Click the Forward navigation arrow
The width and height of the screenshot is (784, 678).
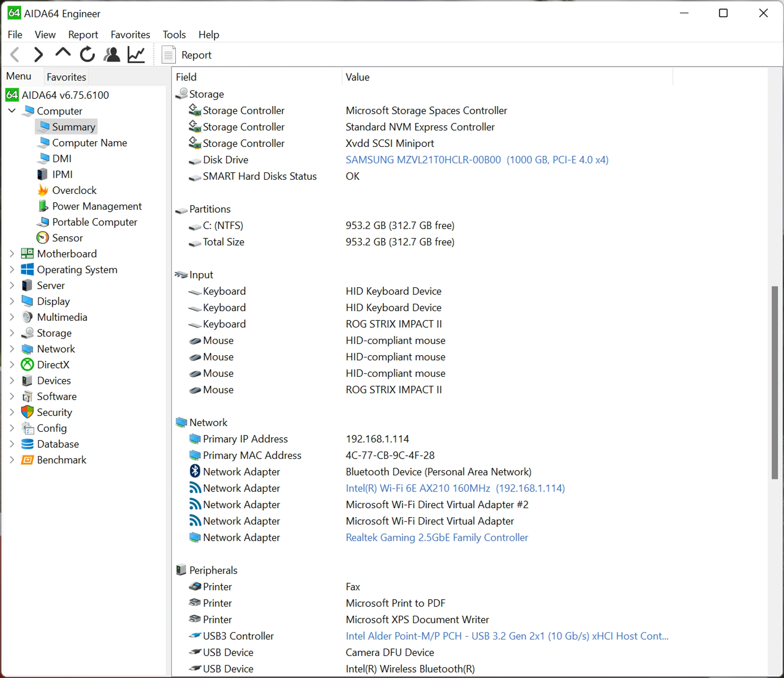tap(38, 55)
